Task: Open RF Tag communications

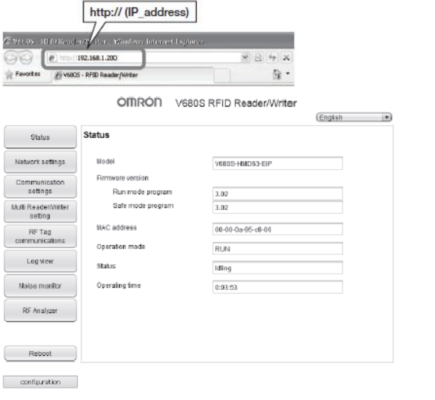Action: (40, 236)
